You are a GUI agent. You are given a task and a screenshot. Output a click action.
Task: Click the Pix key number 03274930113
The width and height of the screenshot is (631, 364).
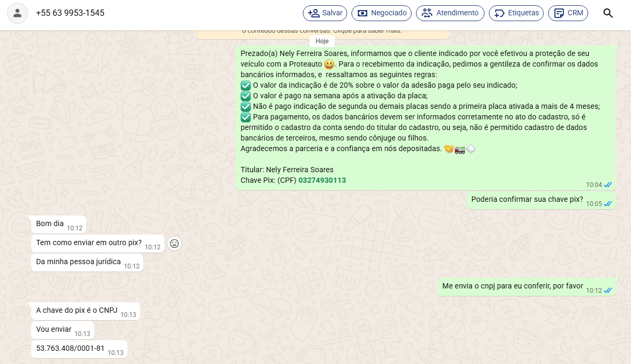coord(322,181)
